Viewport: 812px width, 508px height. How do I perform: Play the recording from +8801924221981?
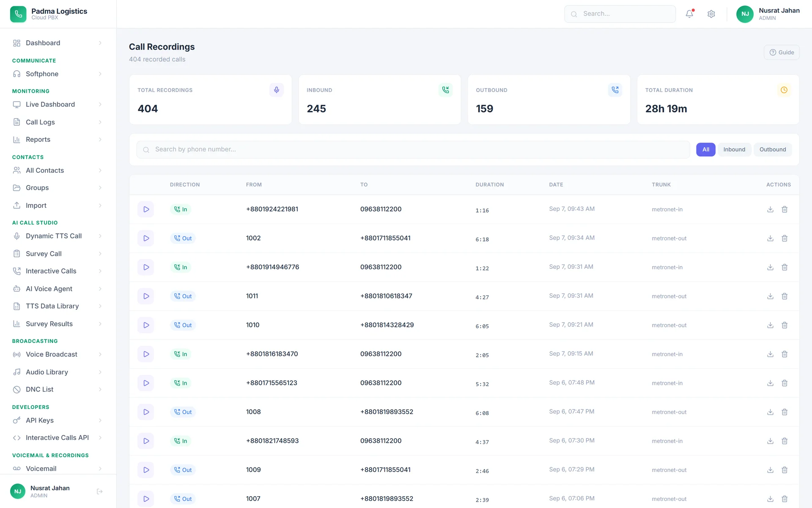tap(146, 209)
